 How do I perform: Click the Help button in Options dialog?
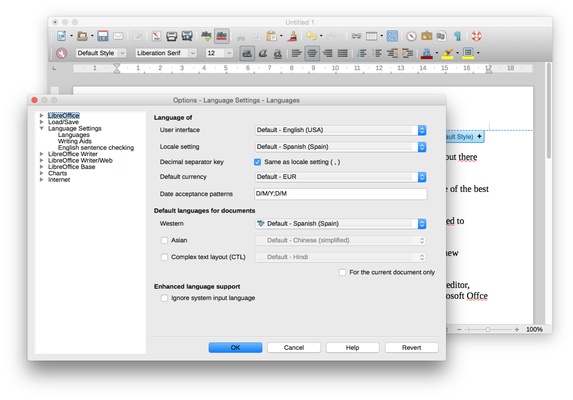352,347
